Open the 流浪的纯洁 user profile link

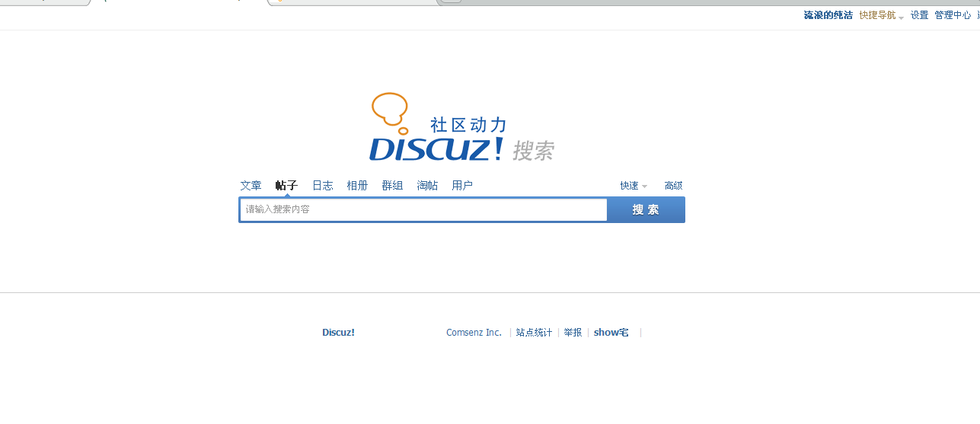pos(828,15)
